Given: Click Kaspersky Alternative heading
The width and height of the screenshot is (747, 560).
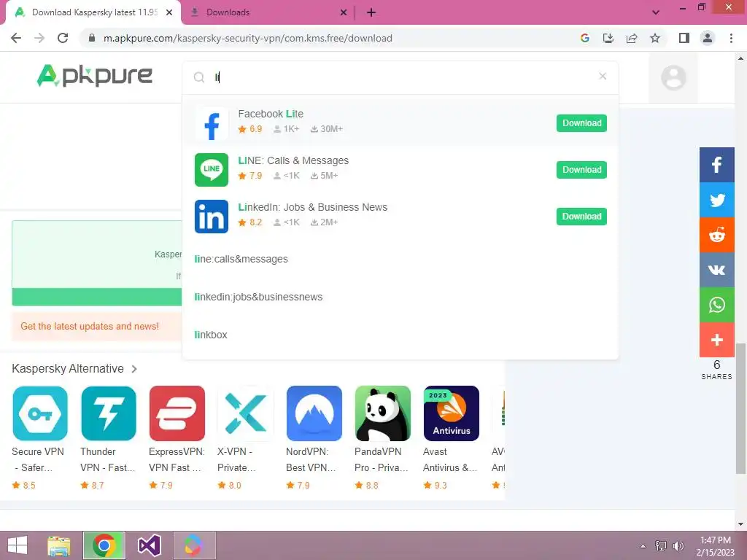Looking at the screenshot, I should (68, 368).
